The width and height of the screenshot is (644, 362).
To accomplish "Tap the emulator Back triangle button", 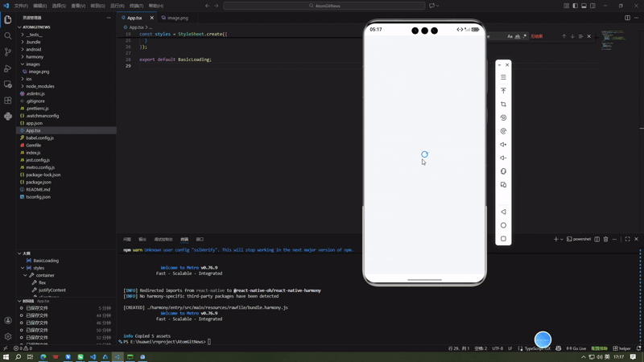I will tap(503, 212).
